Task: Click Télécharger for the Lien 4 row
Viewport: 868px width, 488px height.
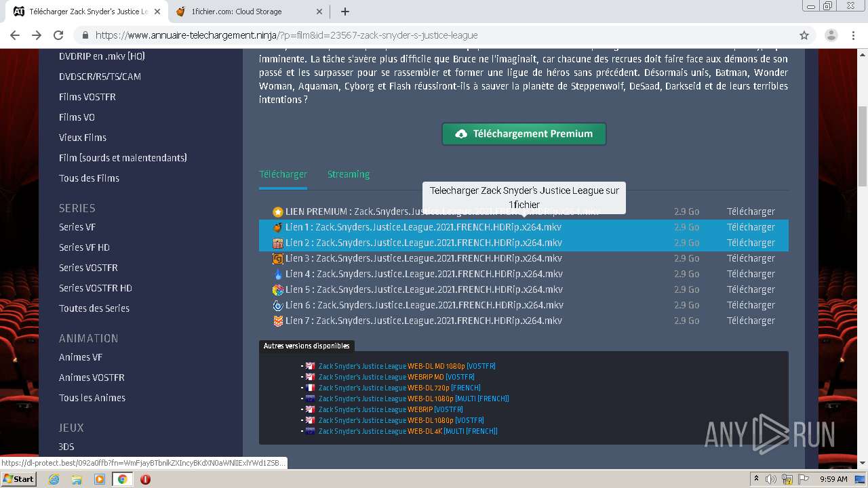Action: click(751, 274)
